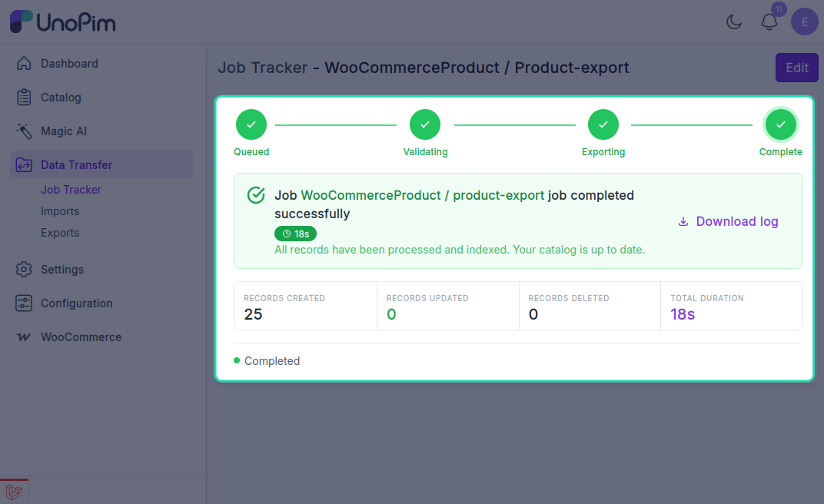
Task: Click the Dashboard home icon
Action: click(24, 64)
